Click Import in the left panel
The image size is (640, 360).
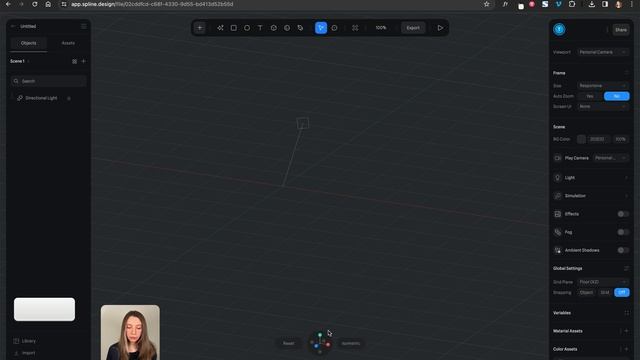point(24,353)
